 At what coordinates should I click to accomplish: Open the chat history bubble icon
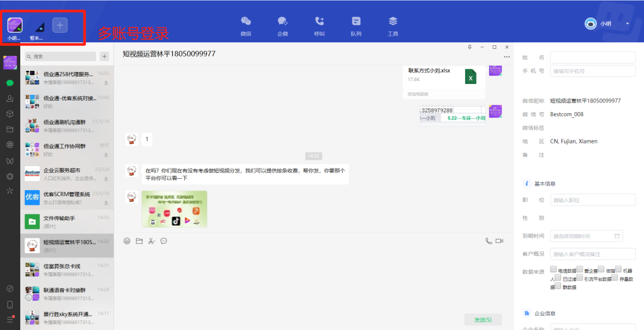click(x=164, y=241)
